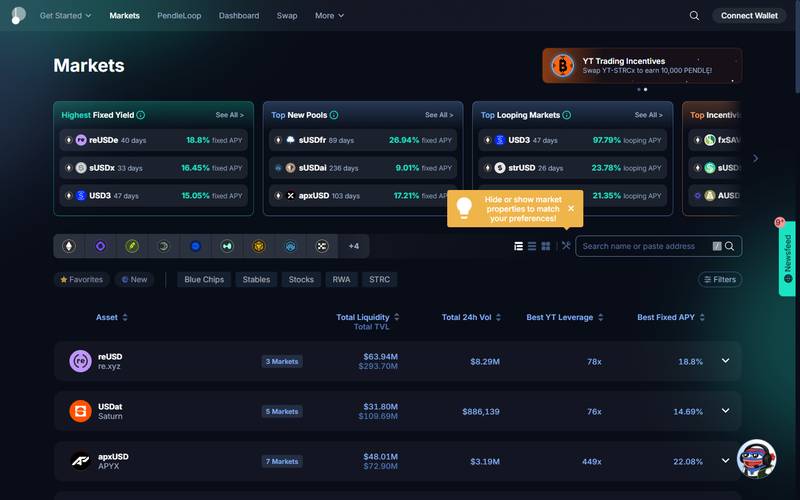Filter markets by the yellow BNB chain icon

pyautogui.click(x=259, y=246)
